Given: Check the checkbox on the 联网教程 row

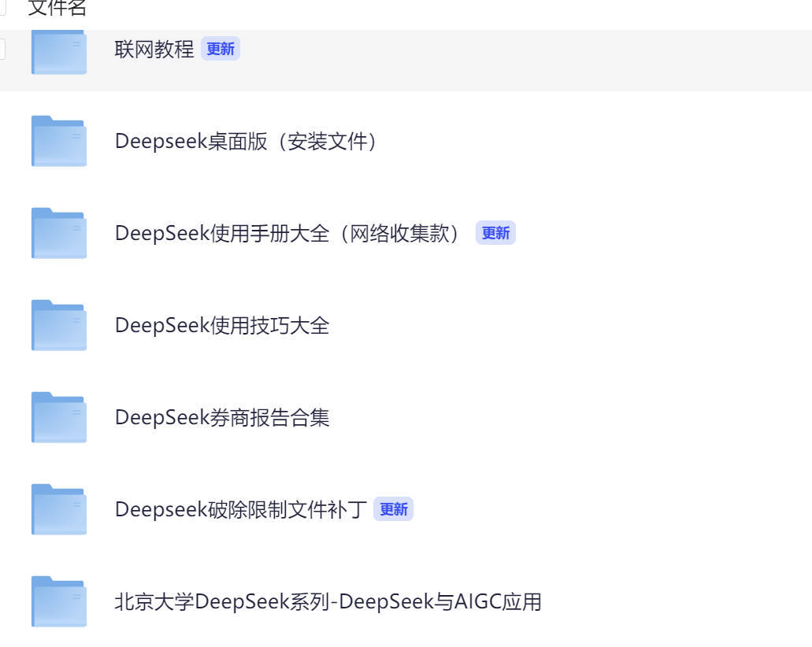Looking at the screenshot, I should (2, 49).
